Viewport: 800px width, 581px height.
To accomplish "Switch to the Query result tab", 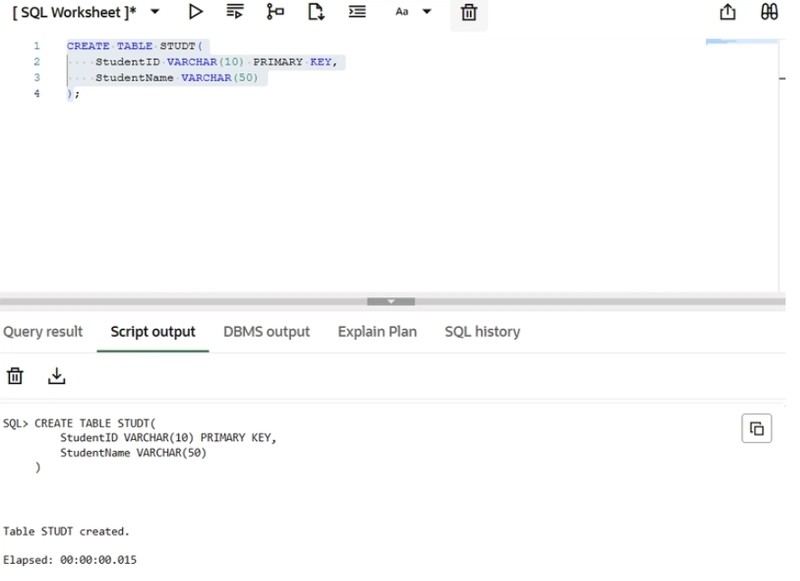I will point(43,332).
